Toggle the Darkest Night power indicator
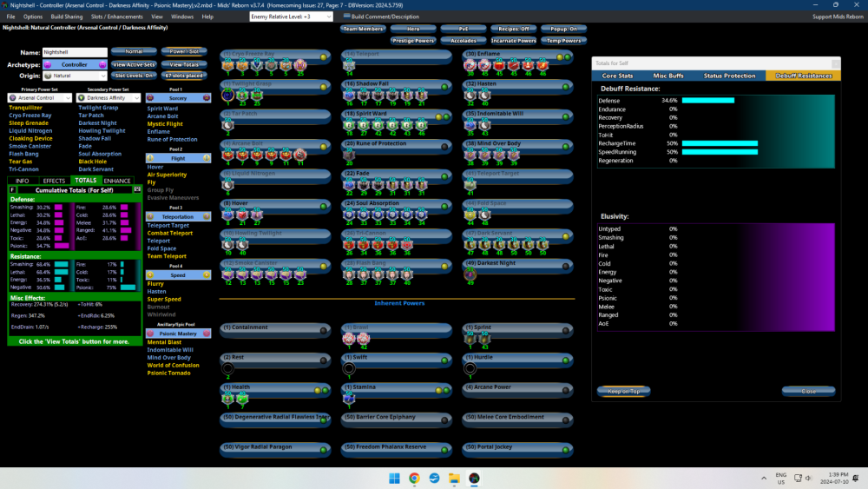Viewport: 868px width, 489px height. tap(566, 267)
